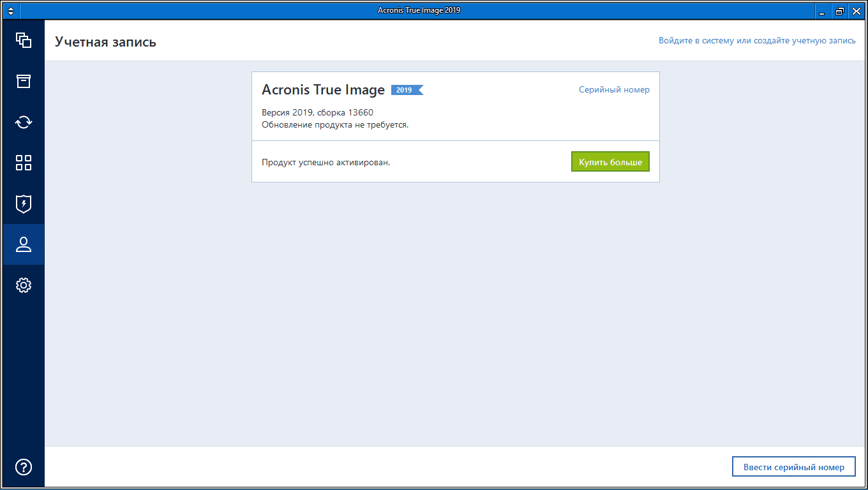Click 'Войдите в систему или создайте учетную запись' link
The width and height of the screenshot is (868, 490).
pos(757,40)
